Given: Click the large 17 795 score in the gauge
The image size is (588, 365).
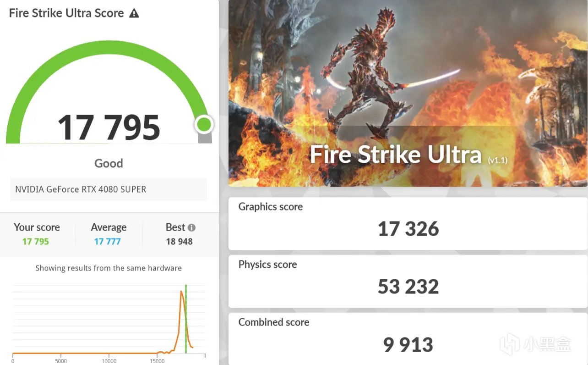Looking at the screenshot, I should point(109,127).
